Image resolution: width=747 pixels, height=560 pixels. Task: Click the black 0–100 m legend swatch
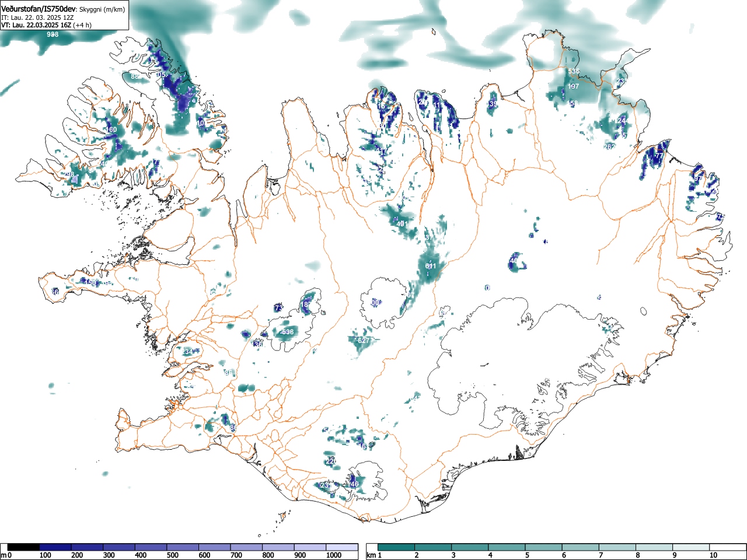(x=23, y=547)
